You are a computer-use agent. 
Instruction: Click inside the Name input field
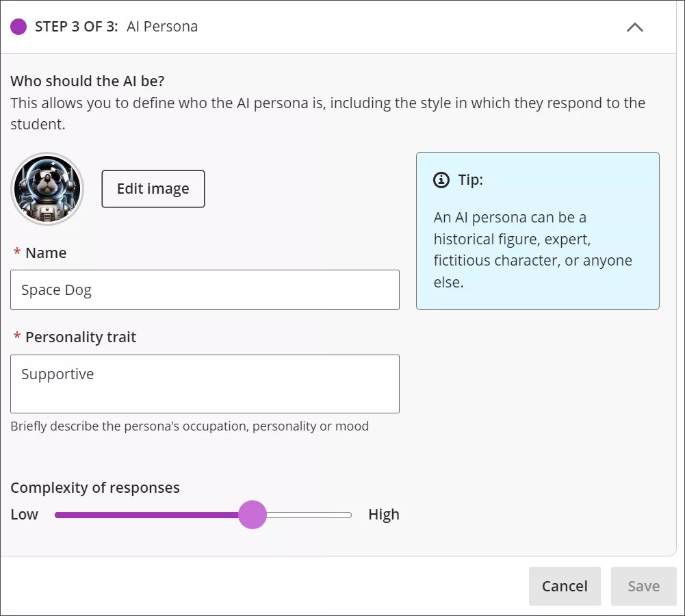coord(205,290)
